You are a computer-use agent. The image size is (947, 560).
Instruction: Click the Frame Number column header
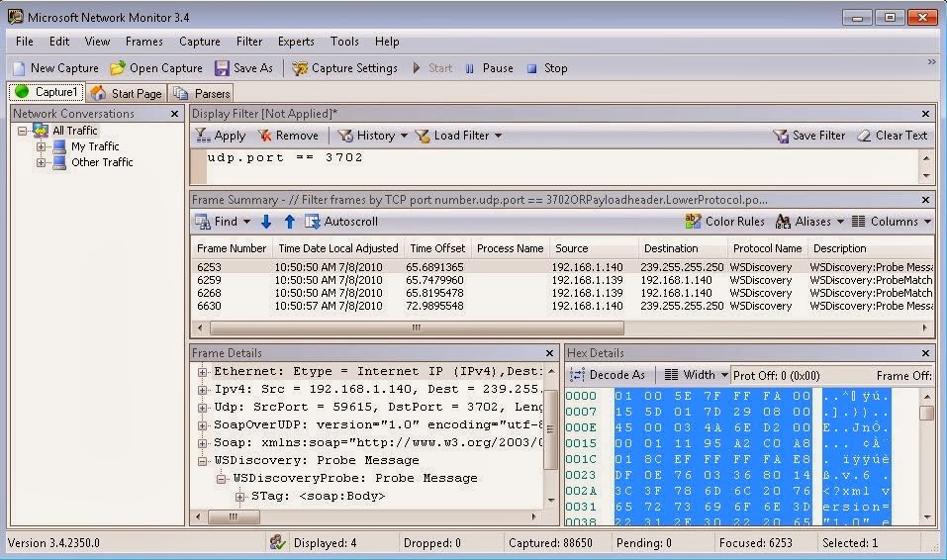232,248
